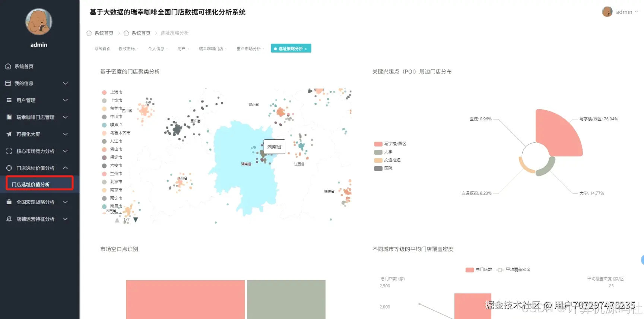
Task: Toggle 乌鲁木齐市 series in map legend
Action: pyautogui.click(x=116, y=133)
